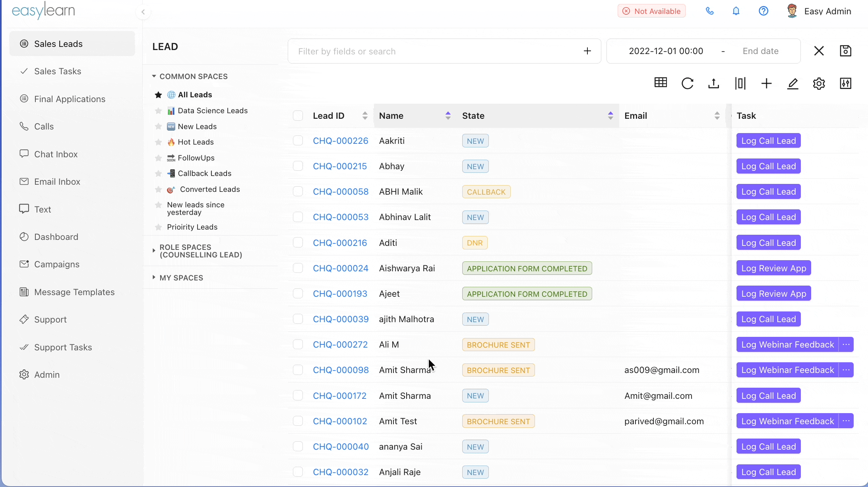The width and height of the screenshot is (868, 487).
Task: Click the table grid view icon
Action: (661, 83)
